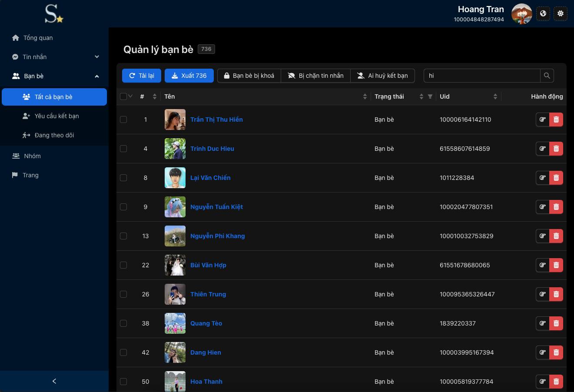Screen dimensions: 574x392
Task: Click the Xuất 736 export button
Action: [189, 76]
